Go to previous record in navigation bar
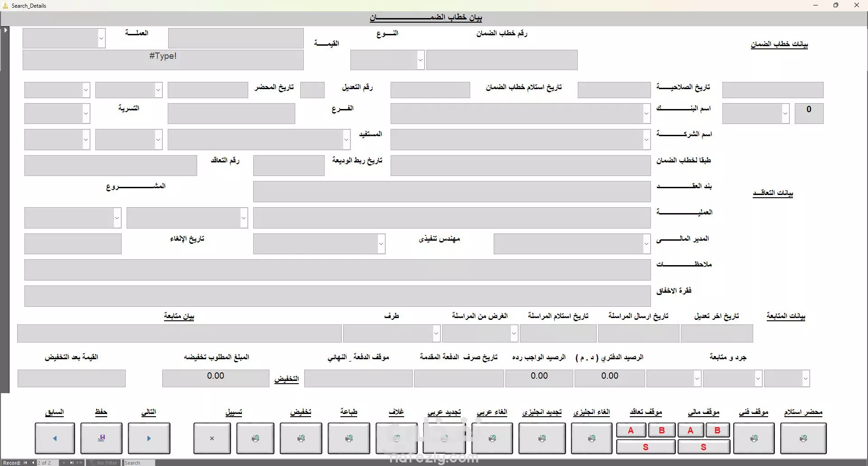 click(33, 462)
